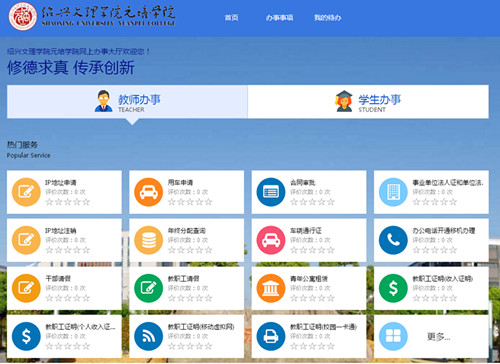Click the orange car 用车申请 icon
The image size is (500, 364).
pyautogui.click(x=148, y=192)
